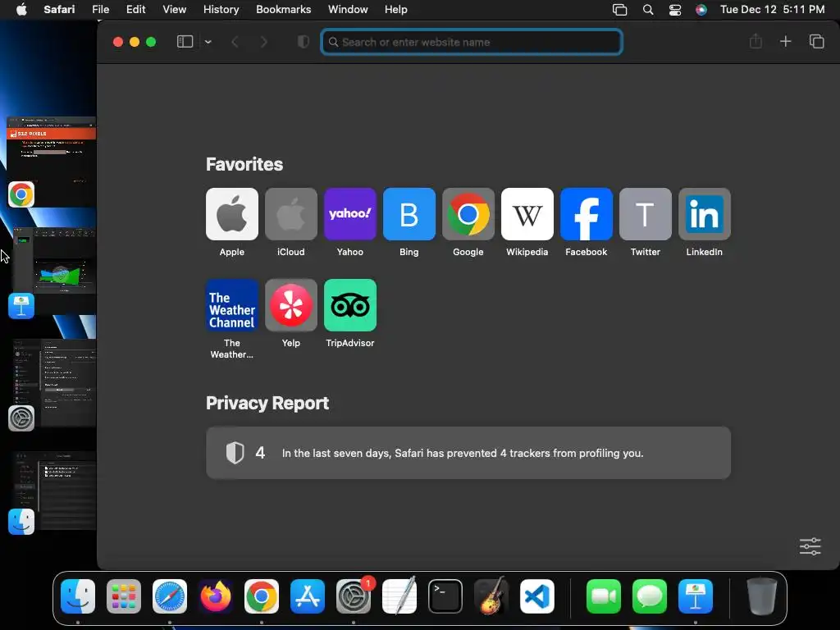Open the Bing favorite tile
840x630 pixels.
409,214
